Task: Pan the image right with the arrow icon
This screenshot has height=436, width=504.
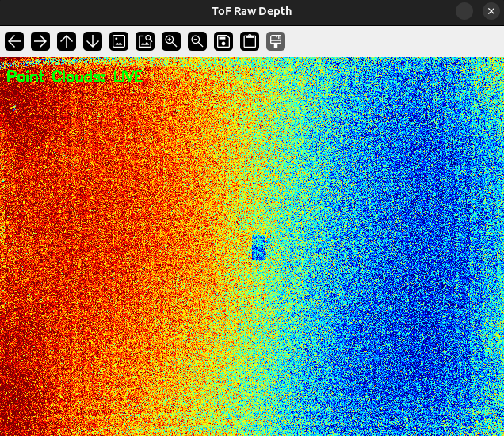Action: tap(40, 41)
